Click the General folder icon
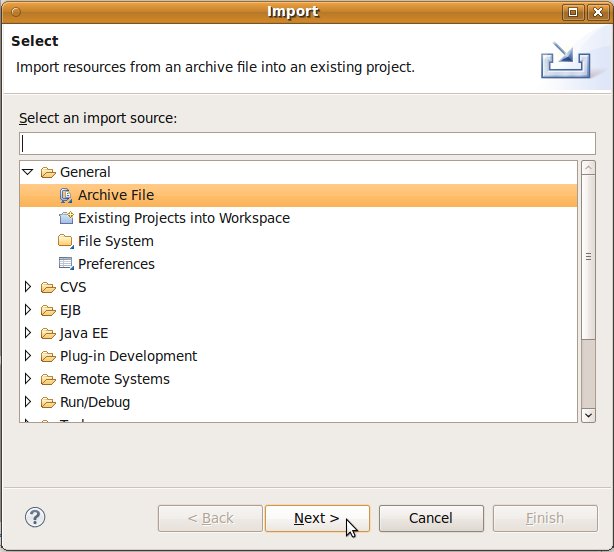The width and height of the screenshot is (614, 552). pyautogui.click(x=48, y=173)
